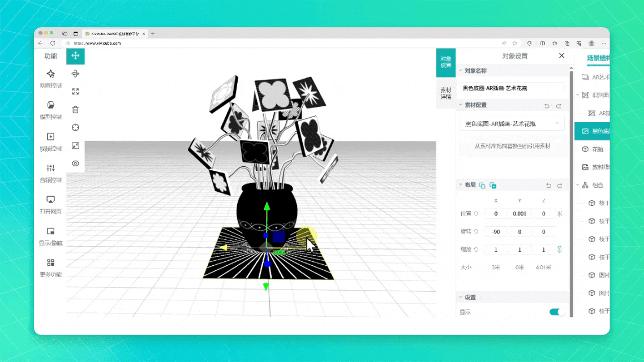The width and height of the screenshot is (644, 362).
Task: Switch to the 素材详情 tab
Action: coord(446,93)
